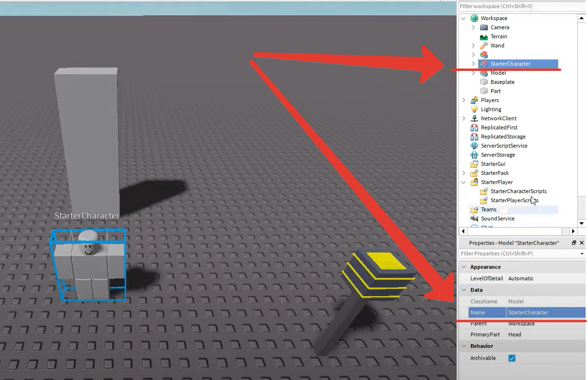Image resolution: width=588 pixels, height=380 pixels.
Task: Click Explorer horizontal scrollbar right arrow
Action: click(573, 231)
